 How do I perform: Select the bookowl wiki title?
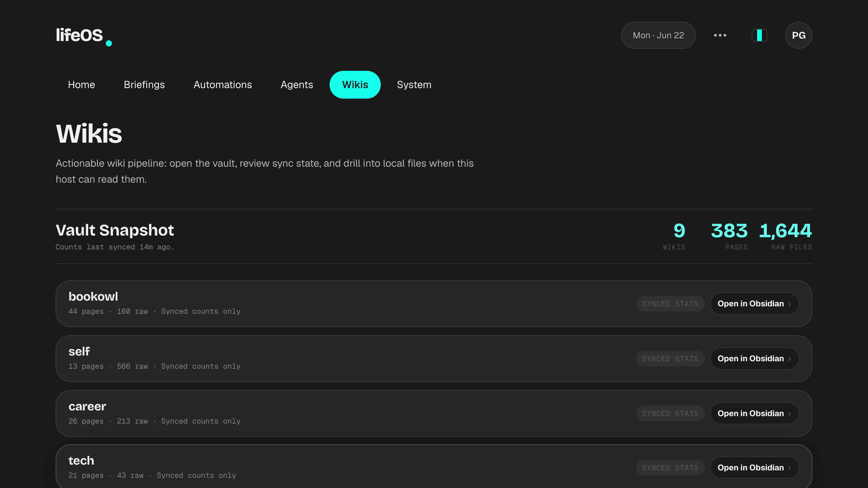pyautogui.click(x=93, y=297)
